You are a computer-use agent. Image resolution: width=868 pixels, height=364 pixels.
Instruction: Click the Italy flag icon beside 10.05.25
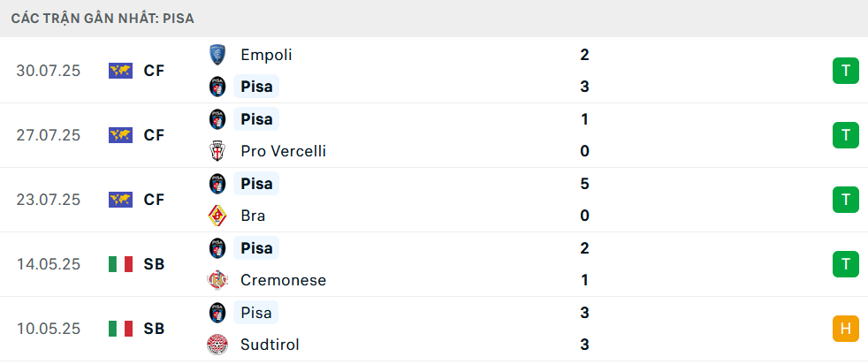pos(121,330)
